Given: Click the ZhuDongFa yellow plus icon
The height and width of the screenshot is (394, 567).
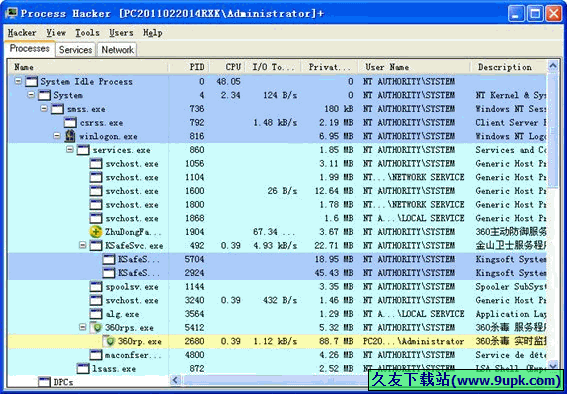Looking at the screenshot, I should point(96,232).
